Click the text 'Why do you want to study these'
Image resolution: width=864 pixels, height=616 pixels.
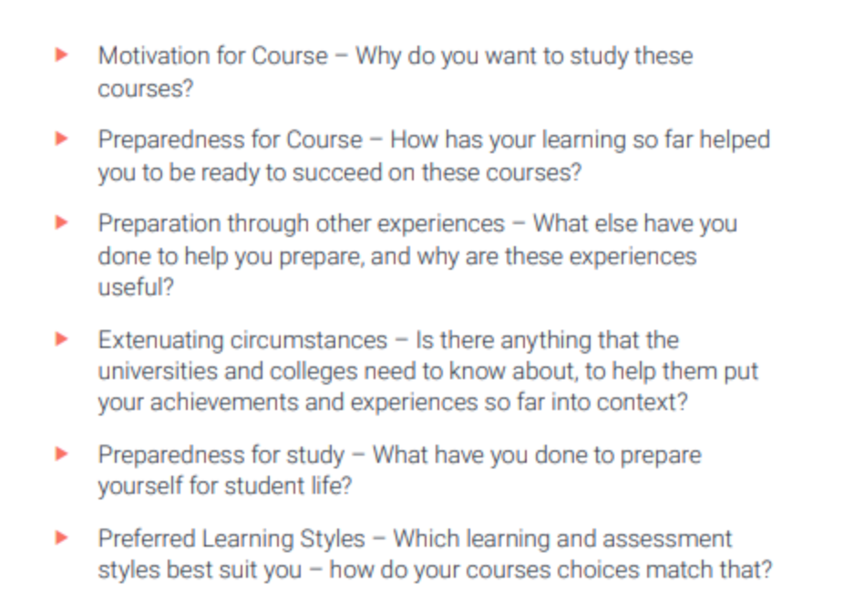click(524, 56)
